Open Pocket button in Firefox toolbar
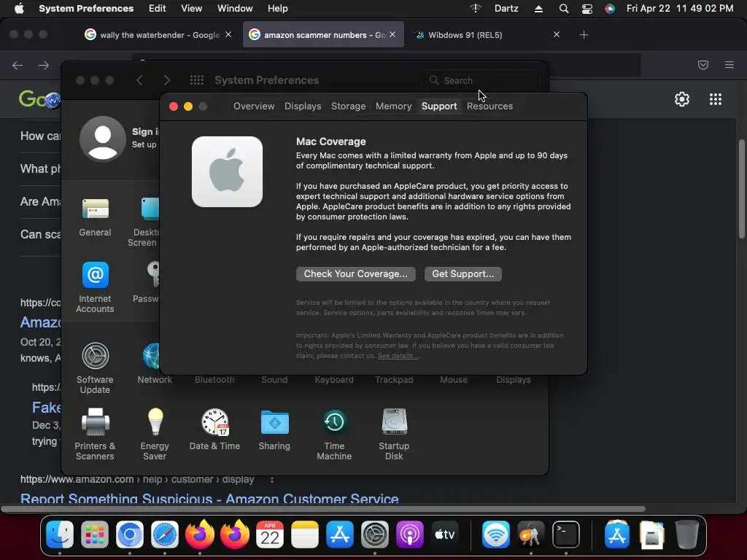Screen dimensions: 747x560 (703, 65)
